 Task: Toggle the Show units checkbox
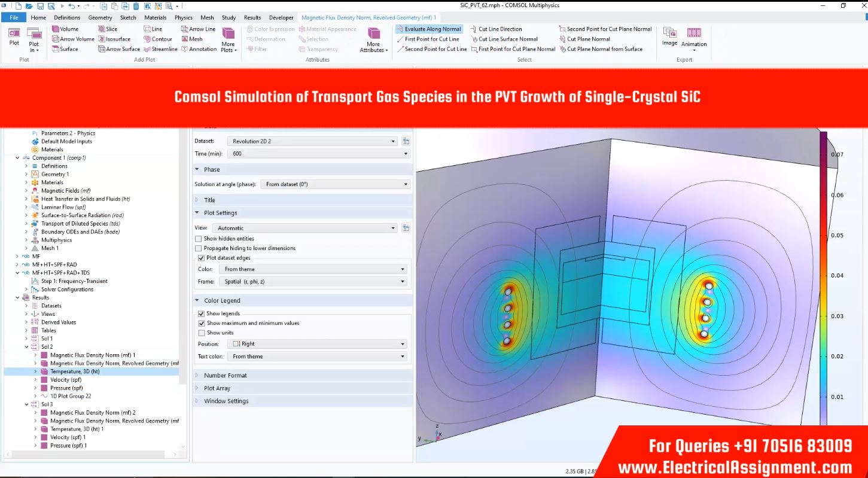pyautogui.click(x=201, y=333)
